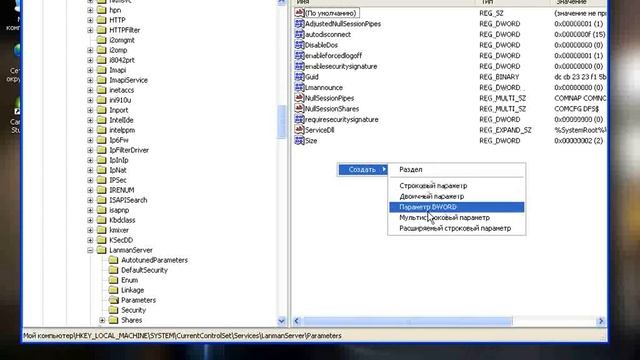The image size is (640, 360).
Task: Click the autodisconnect value icon
Action: tap(300, 34)
